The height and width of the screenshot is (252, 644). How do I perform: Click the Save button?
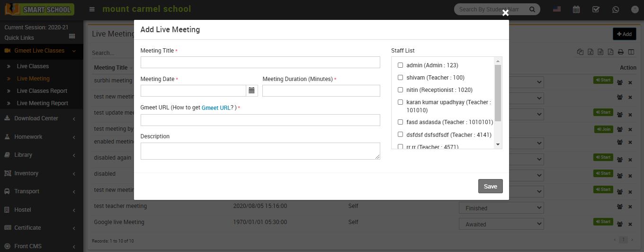pos(490,186)
